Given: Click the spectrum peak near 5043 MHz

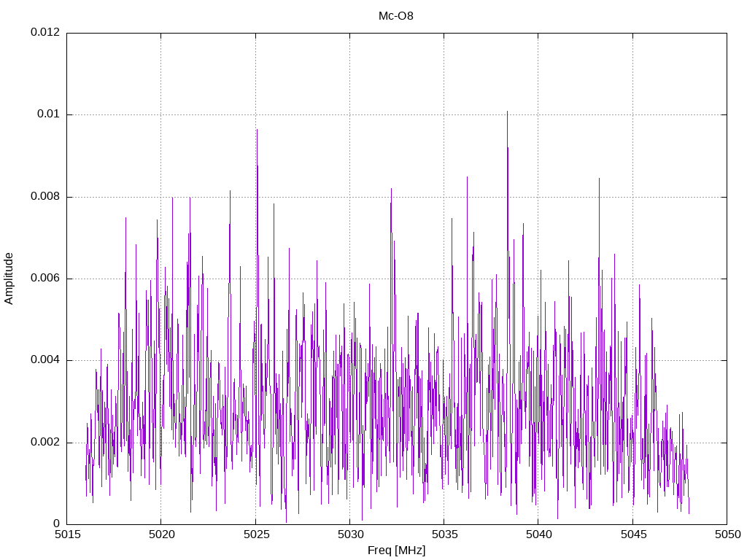Looking at the screenshot, I should point(600,179).
